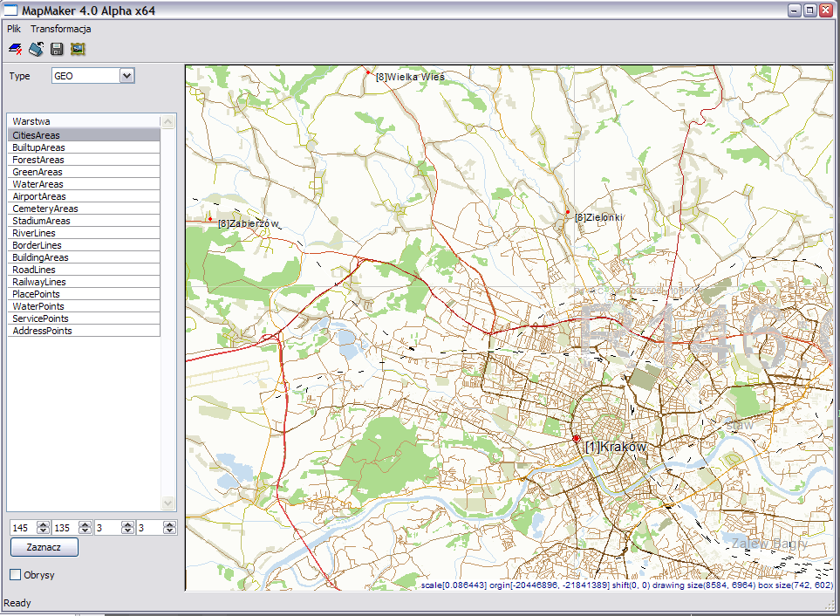Enable the Obrysy checkbox
This screenshot has height=616, width=840.
tap(16, 575)
